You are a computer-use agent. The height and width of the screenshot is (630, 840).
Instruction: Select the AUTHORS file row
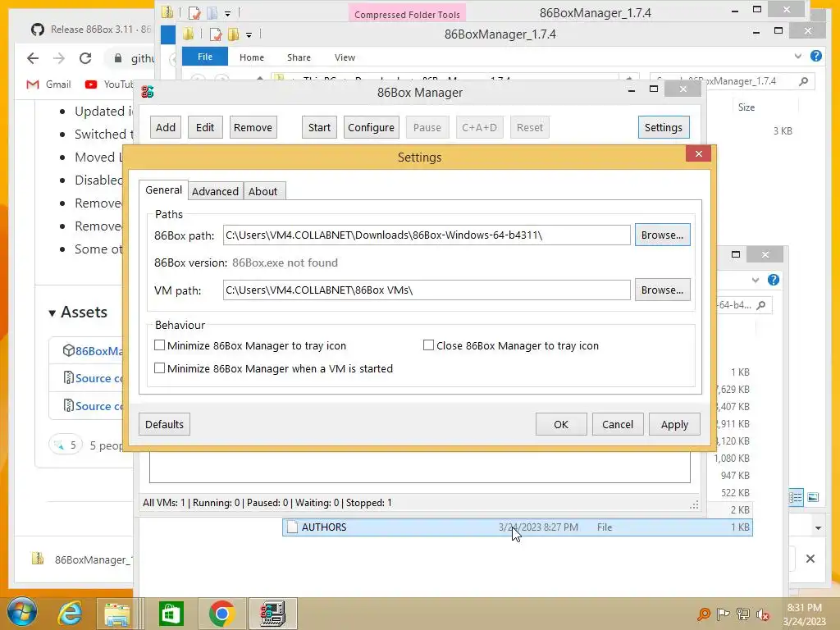click(x=517, y=527)
